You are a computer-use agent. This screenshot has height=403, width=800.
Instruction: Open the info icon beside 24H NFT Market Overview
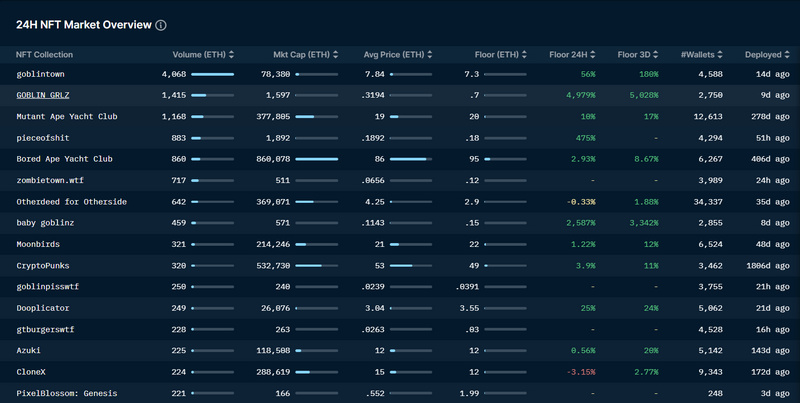161,25
